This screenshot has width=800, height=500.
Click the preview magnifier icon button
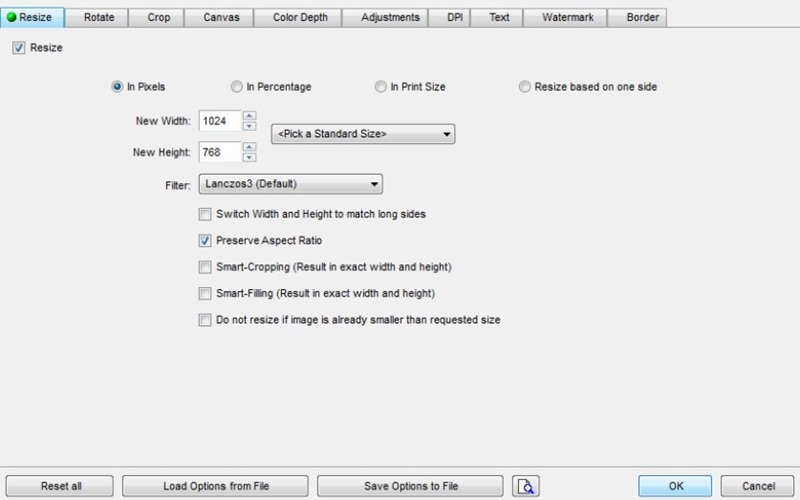(525, 486)
